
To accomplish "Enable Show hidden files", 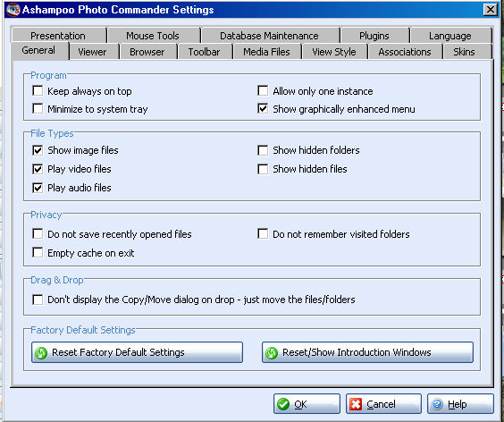I will (263, 169).
